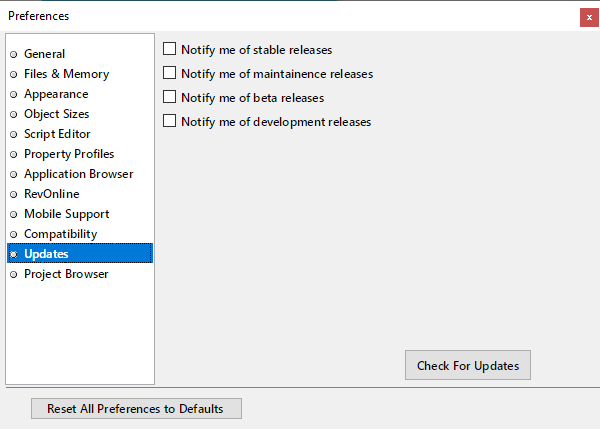Open Application Browser preferences
This screenshot has width=600, height=429.
(x=78, y=174)
